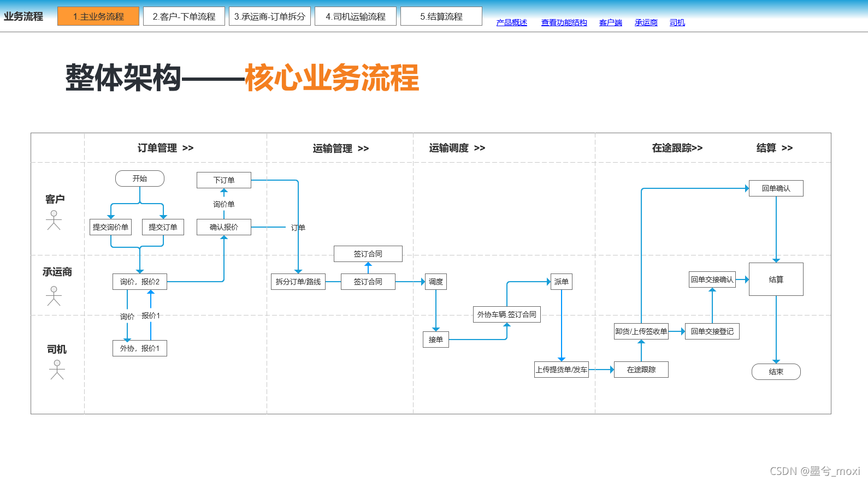Click the large 结算 process box
Viewport: 868px width, 482px height.
[x=776, y=279]
